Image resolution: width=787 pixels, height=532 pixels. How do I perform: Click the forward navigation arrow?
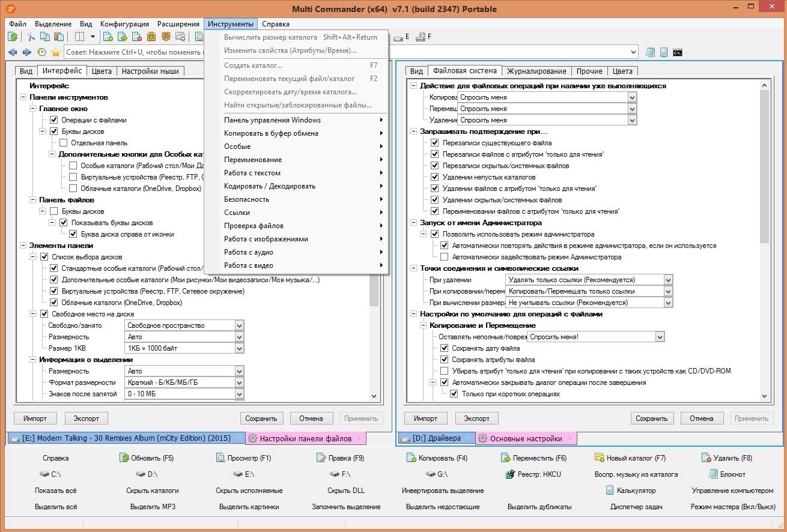[x=27, y=52]
